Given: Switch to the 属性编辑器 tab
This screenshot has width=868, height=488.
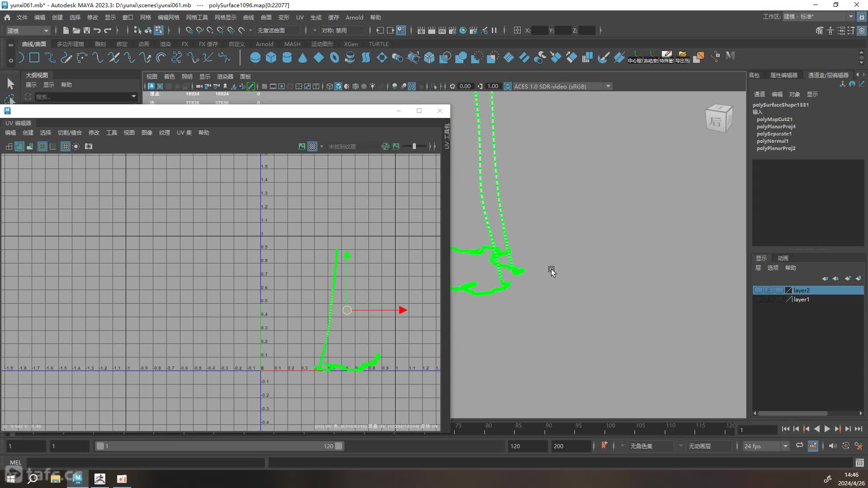Looking at the screenshot, I should (784, 75).
